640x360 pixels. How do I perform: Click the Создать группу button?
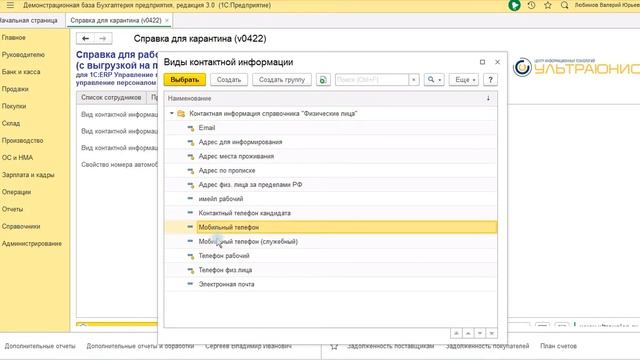tap(282, 80)
